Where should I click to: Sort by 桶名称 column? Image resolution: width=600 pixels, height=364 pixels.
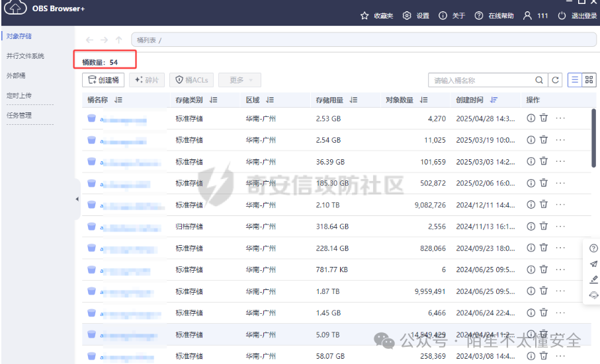[x=118, y=100]
